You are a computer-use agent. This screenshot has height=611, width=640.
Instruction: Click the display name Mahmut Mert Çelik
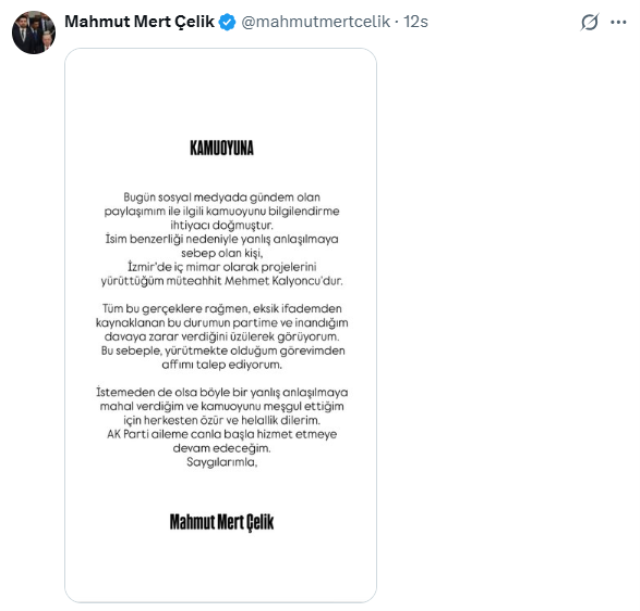(x=139, y=22)
